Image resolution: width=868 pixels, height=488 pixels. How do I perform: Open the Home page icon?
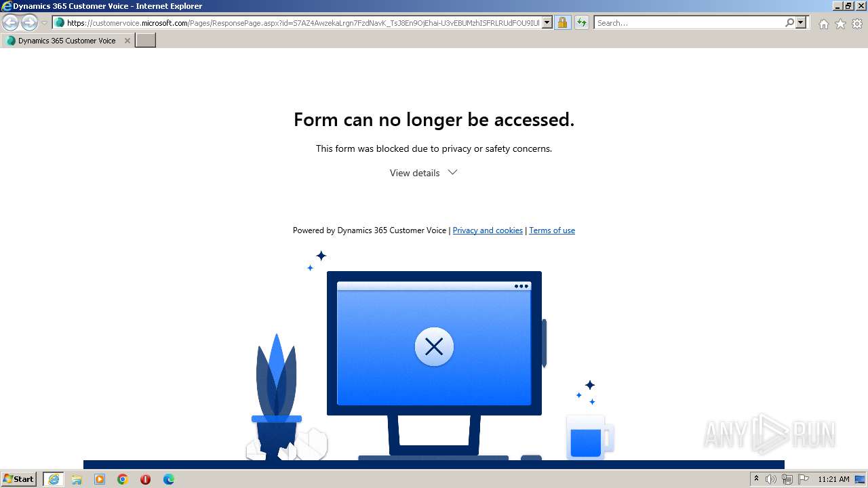(823, 24)
